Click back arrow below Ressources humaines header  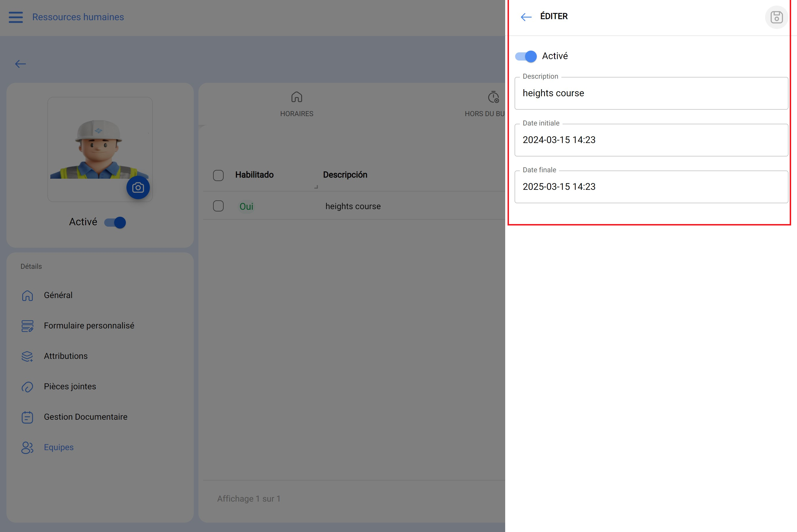coord(20,64)
